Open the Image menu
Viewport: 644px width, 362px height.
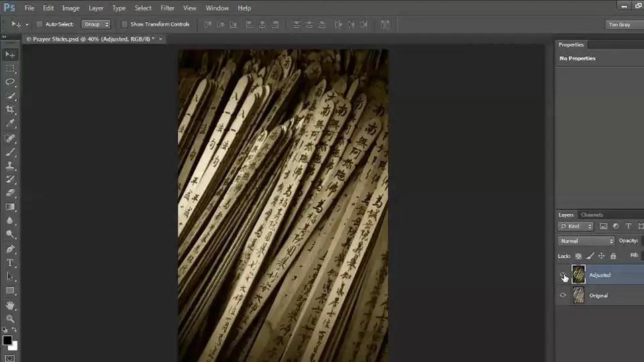point(70,8)
